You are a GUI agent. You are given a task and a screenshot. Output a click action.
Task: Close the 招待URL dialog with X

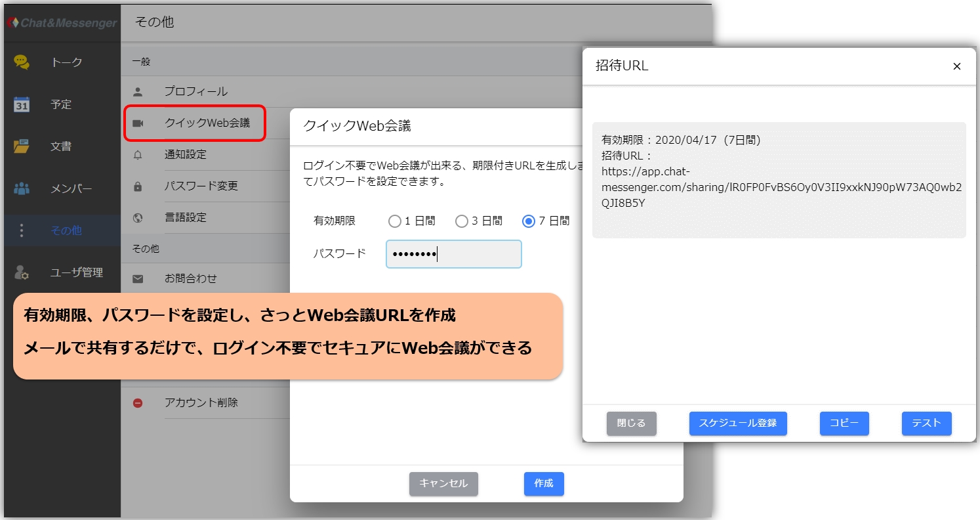tap(956, 66)
